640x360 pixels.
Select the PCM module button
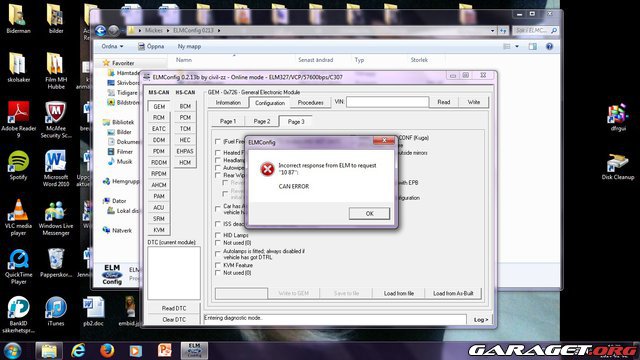185,118
